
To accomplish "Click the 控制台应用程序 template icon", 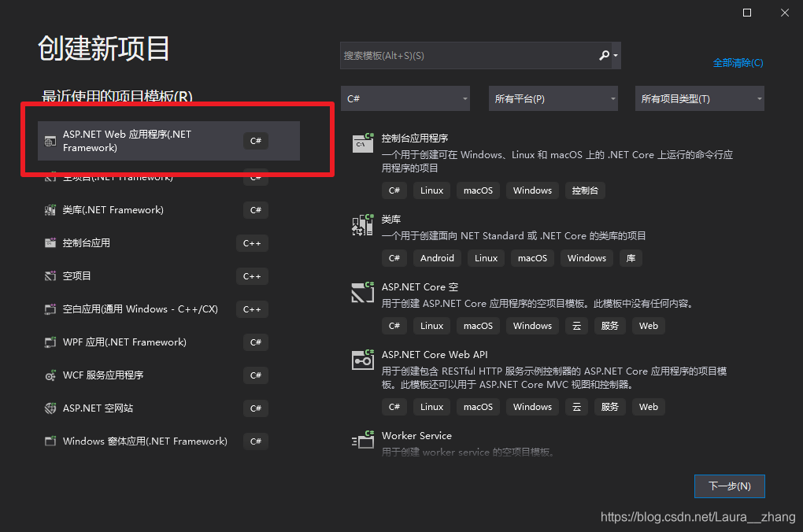I will pyautogui.click(x=363, y=143).
